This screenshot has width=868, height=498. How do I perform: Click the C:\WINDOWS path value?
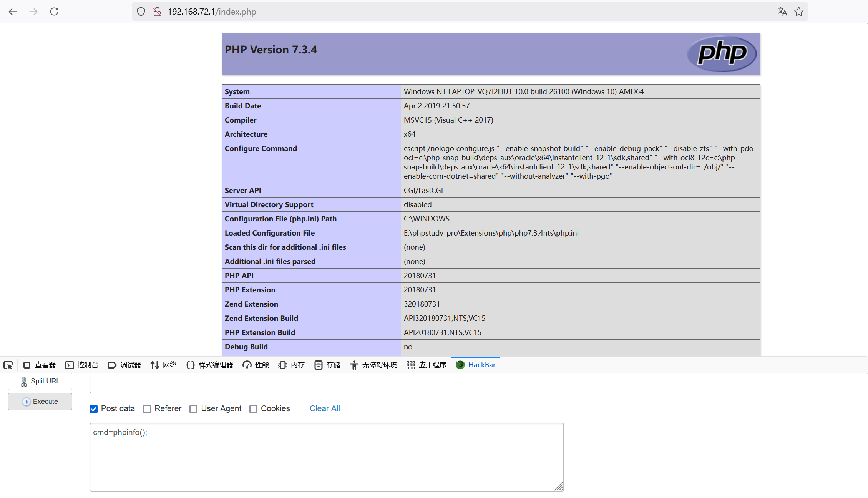[x=427, y=219]
